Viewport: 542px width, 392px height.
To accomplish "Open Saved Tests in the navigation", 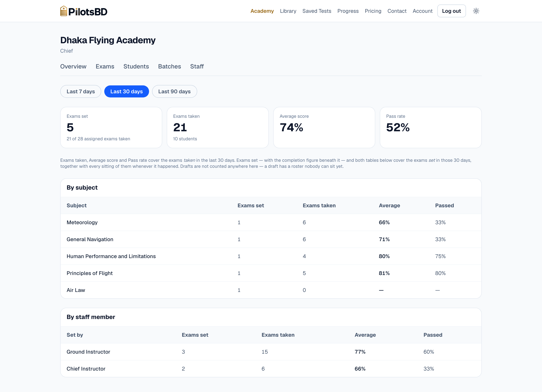I will (317, 11).
